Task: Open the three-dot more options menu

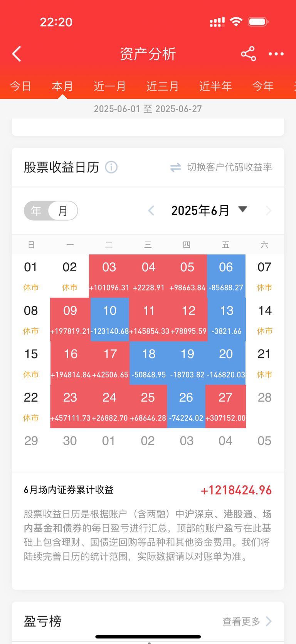Action: 276,54
